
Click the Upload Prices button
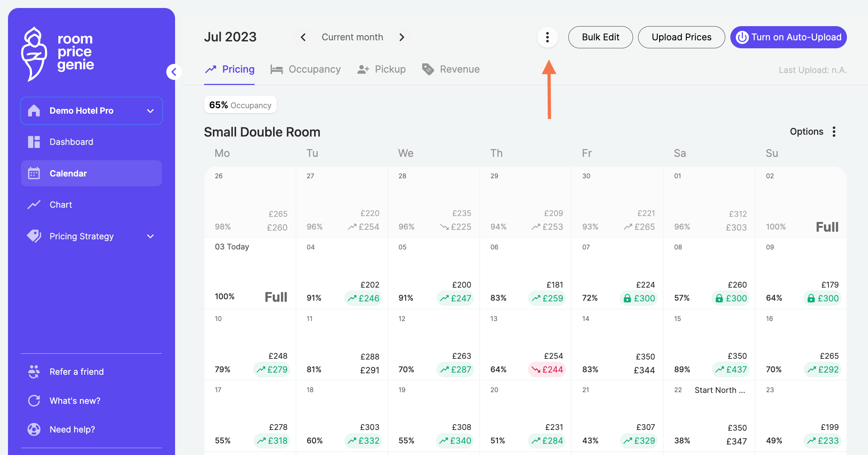(681, 37)
